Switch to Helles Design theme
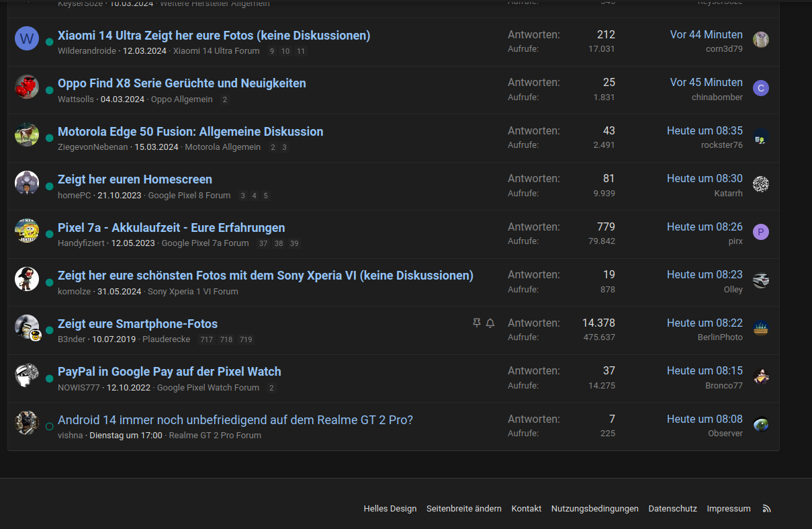The image size is (812, 529). [x=390, y=509]
